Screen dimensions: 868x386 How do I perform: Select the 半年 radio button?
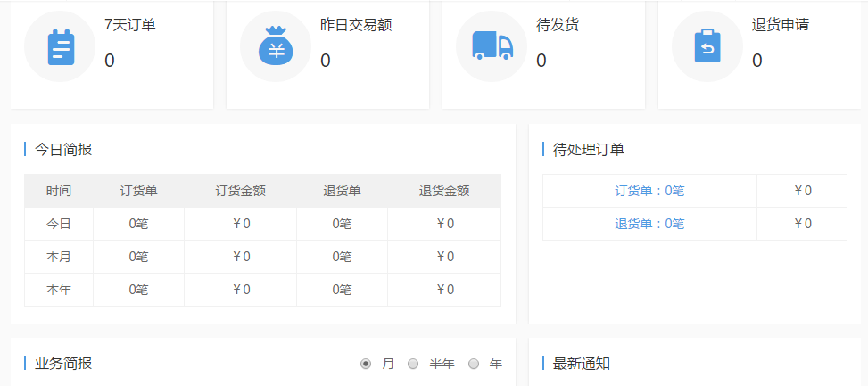pyautogui.click(x=413, y=364)
